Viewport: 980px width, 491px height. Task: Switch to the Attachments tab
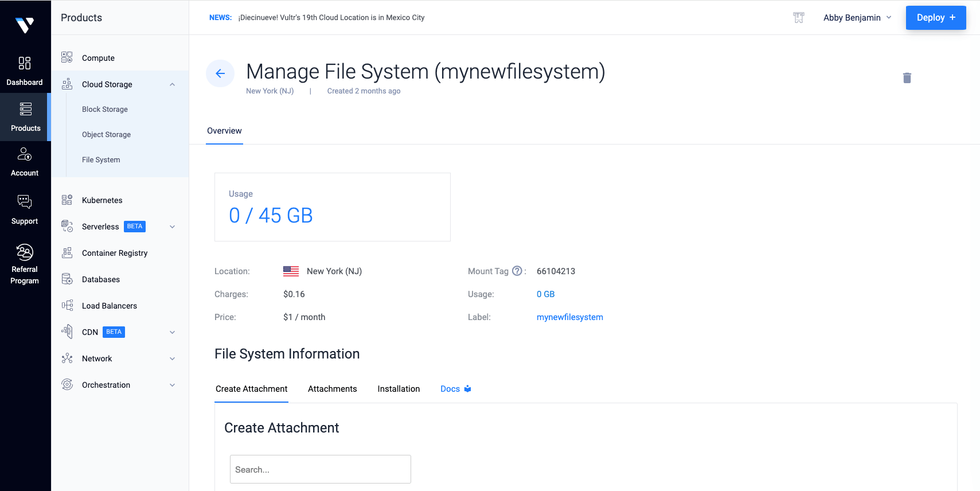click(332, 389)
